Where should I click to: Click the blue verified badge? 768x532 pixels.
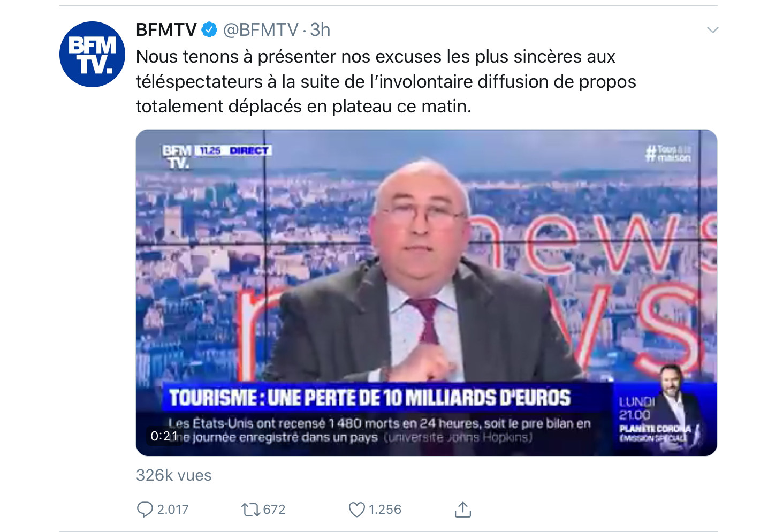click(209, 30)
